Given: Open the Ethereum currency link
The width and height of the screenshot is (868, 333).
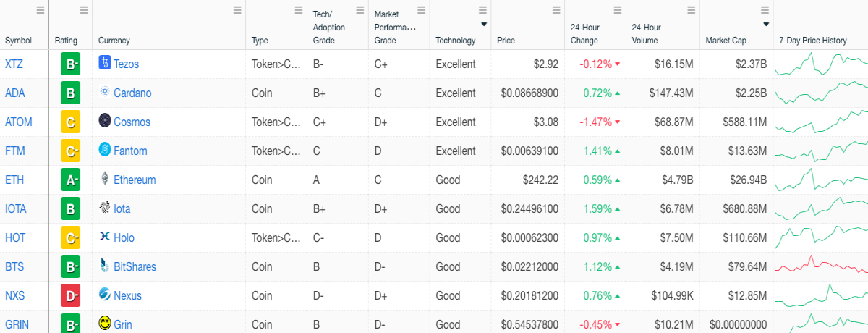Looking at the screenshot, I should point(135,180).
